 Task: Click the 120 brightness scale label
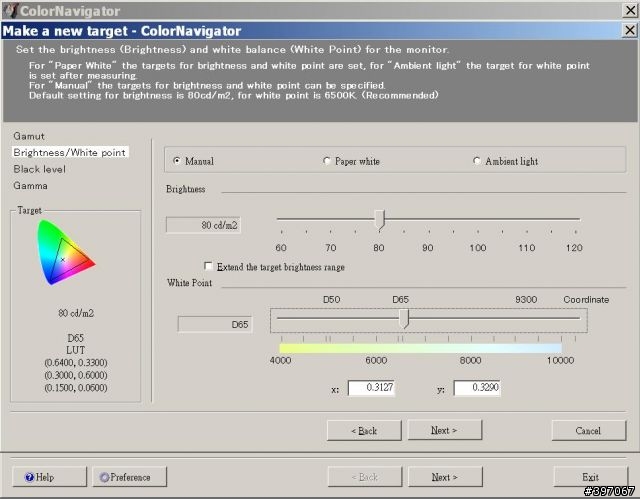pyautogui.click(x=574, y=248)
